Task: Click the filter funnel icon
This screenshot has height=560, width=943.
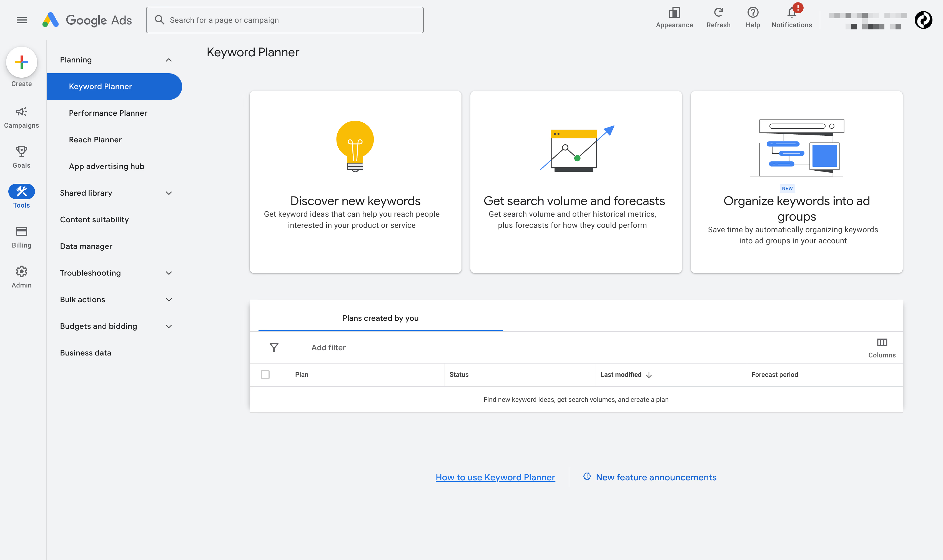Action: 274,347
